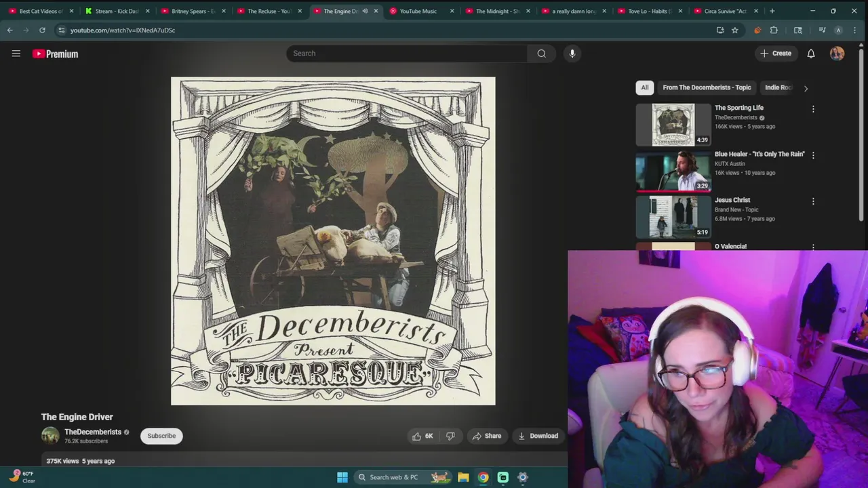Switch to Circa Survive tab
868x488 pixels.
pyautogui.click(x=724, y=11)
